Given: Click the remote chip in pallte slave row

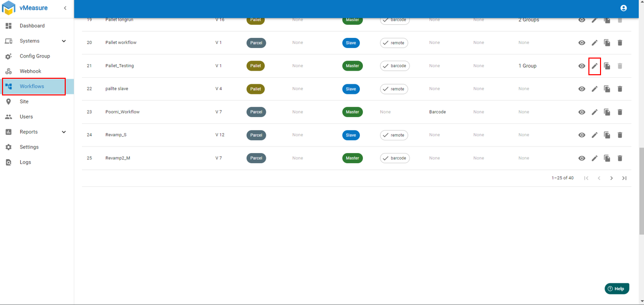Looking at the screenshot, I should pos(394,89).
